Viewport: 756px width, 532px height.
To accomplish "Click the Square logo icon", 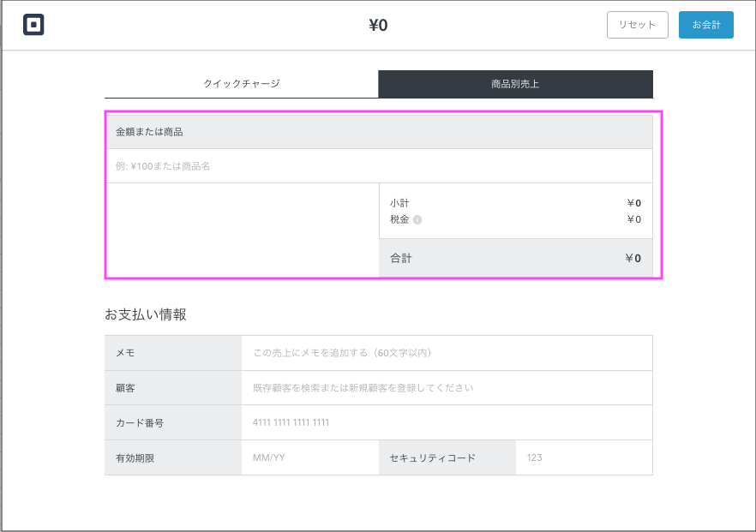I will pyautogui.click(x=33, y=25).
